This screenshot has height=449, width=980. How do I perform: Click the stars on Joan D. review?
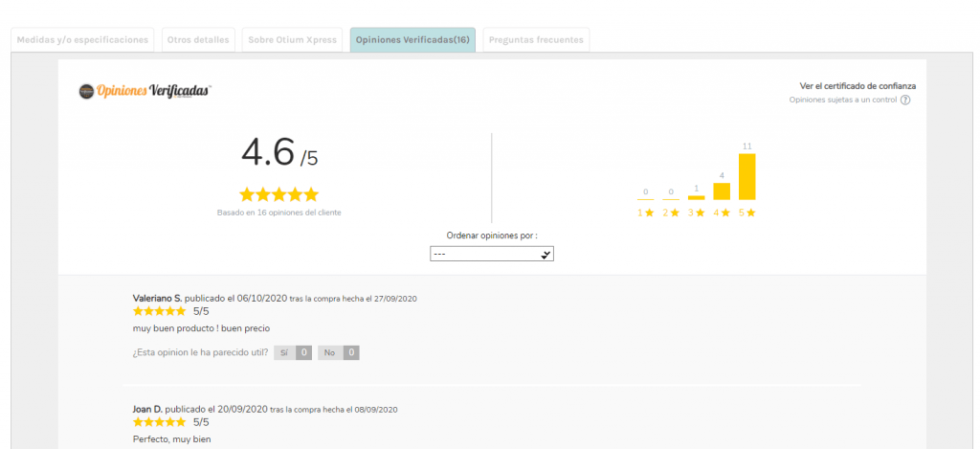pyautogui.click(x=160, y=422)
